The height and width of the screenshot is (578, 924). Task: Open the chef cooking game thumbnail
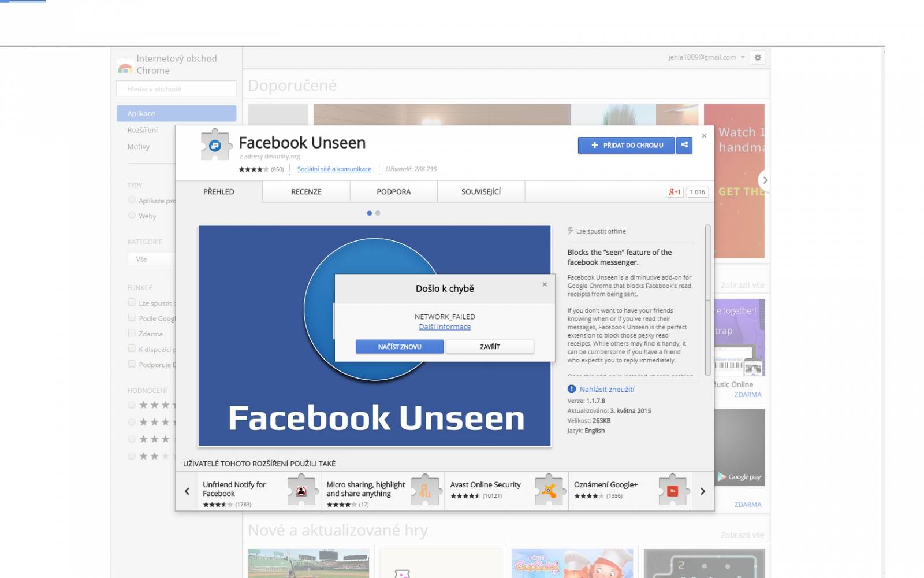point(572,564)
